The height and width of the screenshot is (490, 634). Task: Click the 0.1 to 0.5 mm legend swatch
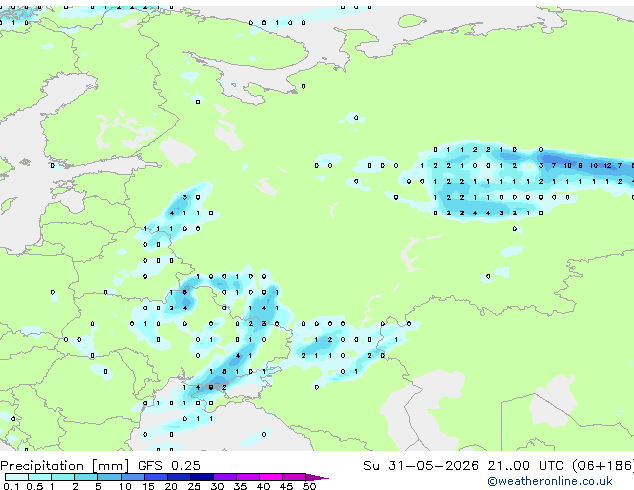(17, 477)
